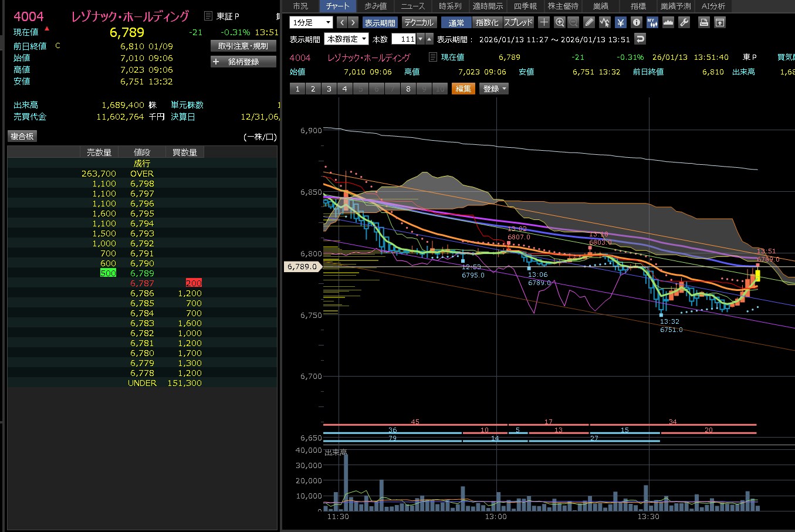Open chart settings wrench icon

click(684, 22)
